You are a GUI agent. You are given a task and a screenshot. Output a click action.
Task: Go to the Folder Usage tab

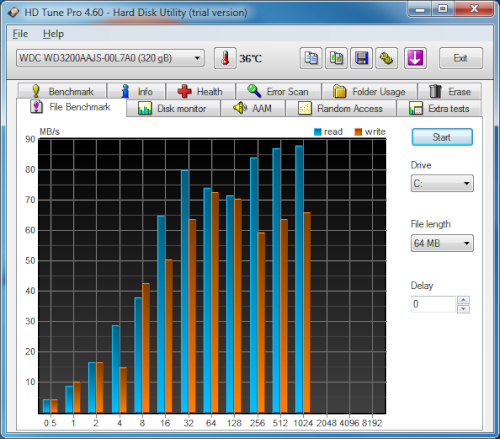369,91
